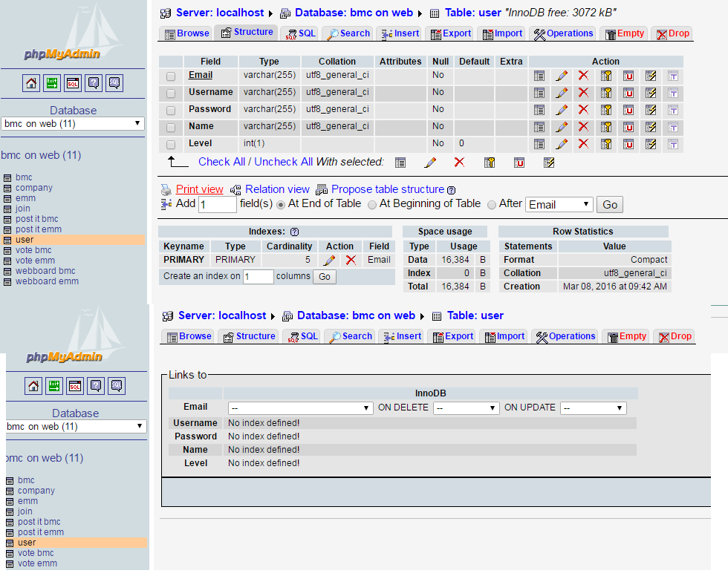Expand the ON UPDATE dropdown
This screenshot has height=576, width=728.
594,408
